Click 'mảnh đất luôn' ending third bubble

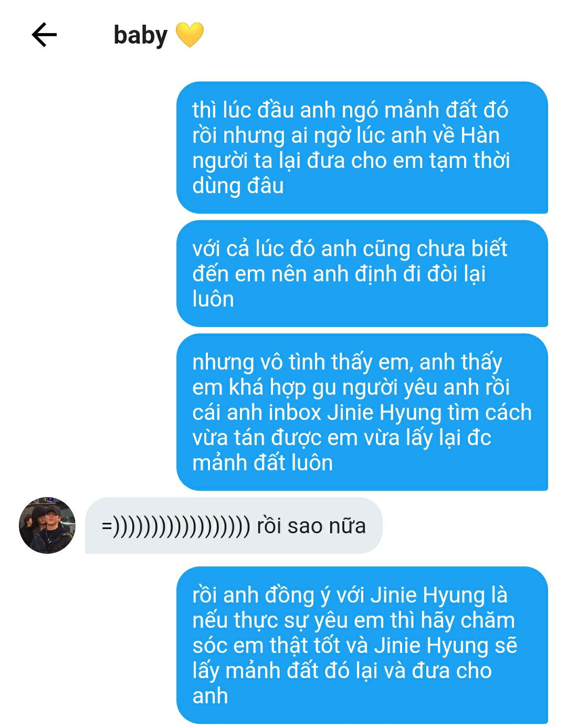[262, 463]
